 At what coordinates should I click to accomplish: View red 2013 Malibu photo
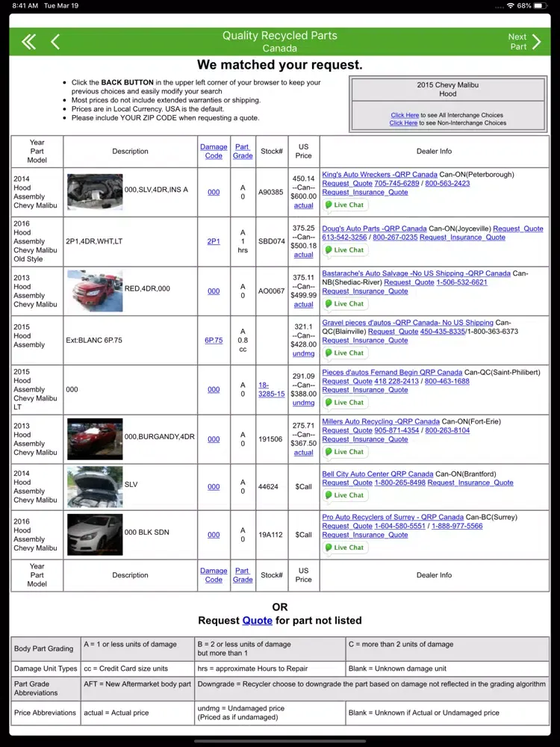[95, 291]
